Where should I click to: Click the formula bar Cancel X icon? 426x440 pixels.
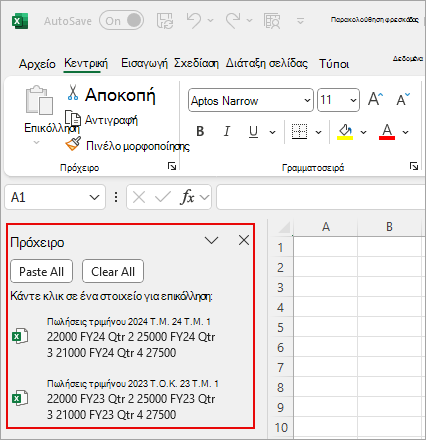coord(139,197)
